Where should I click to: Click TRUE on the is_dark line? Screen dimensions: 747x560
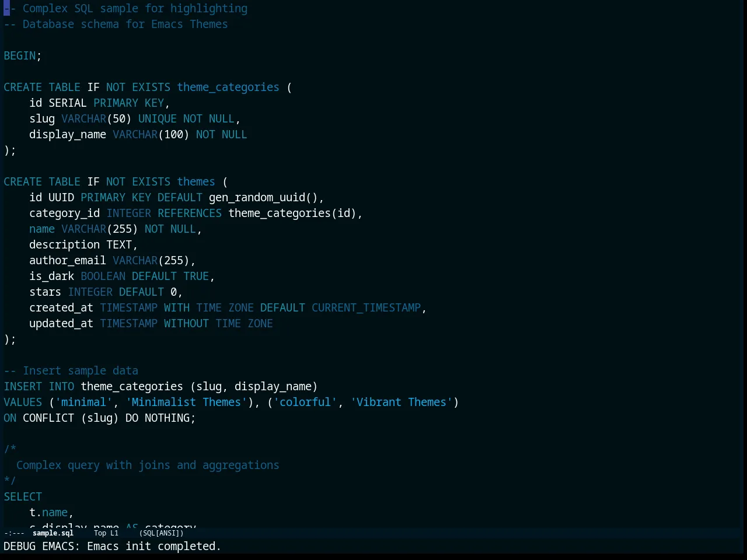(x=196, y=276)
